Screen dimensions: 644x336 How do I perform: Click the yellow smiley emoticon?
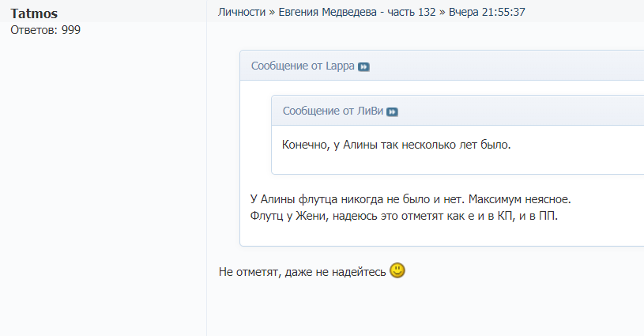397,271
